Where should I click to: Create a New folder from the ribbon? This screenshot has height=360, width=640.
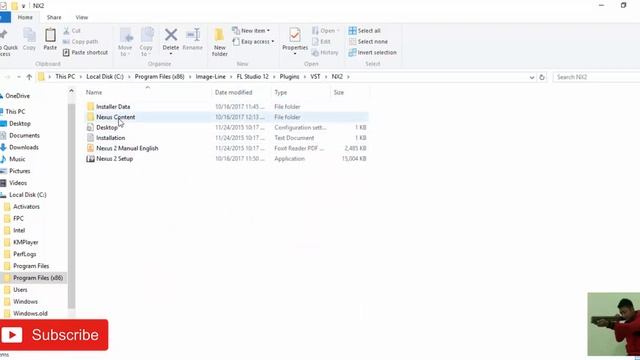tap(220, 42)
